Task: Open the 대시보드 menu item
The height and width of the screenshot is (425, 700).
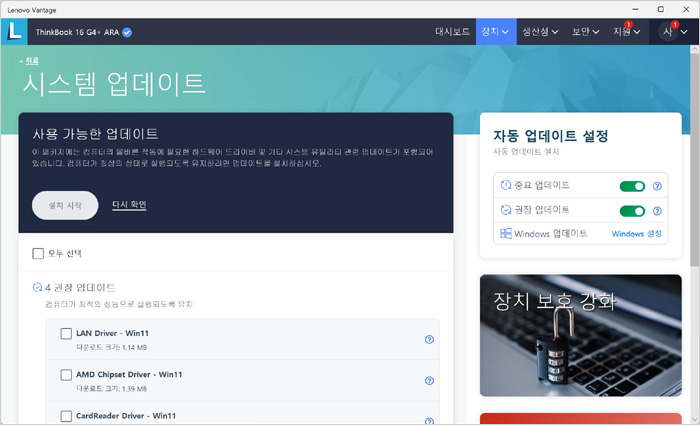Action: pyautogui.click(x=452, y=32)
